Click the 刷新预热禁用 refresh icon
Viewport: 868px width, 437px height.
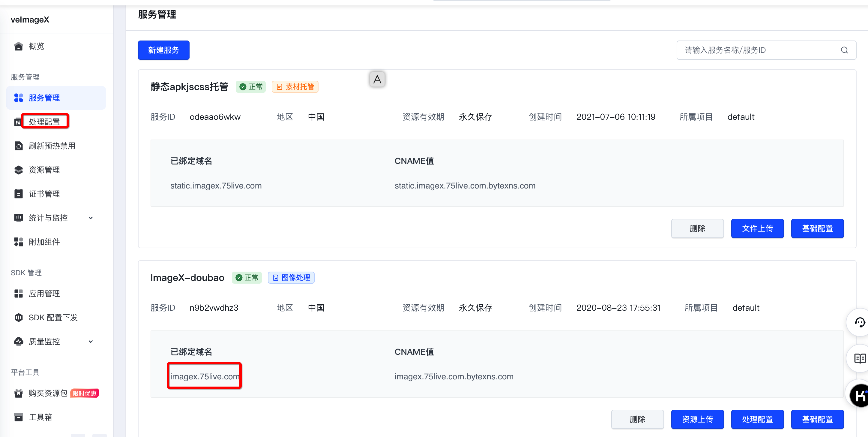point(19,146)
